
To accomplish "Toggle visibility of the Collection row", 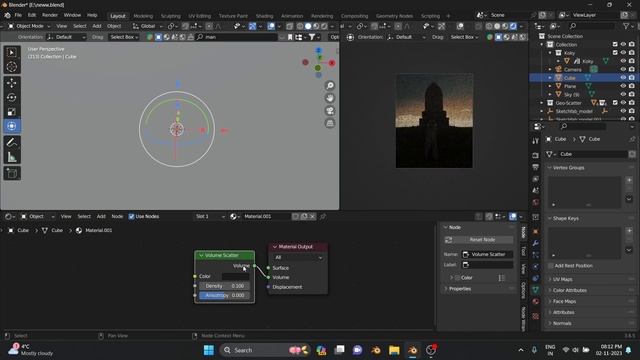I will 623,44.
